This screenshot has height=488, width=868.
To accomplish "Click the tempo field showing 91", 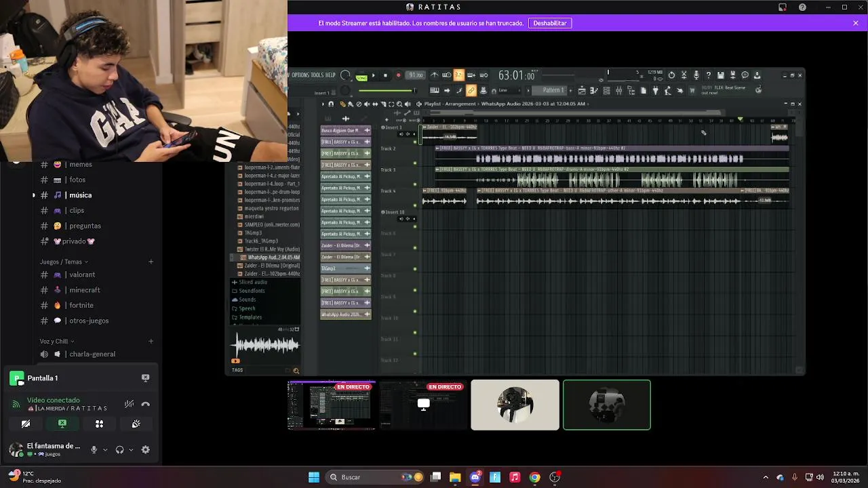I will click(x=415, y=75).
